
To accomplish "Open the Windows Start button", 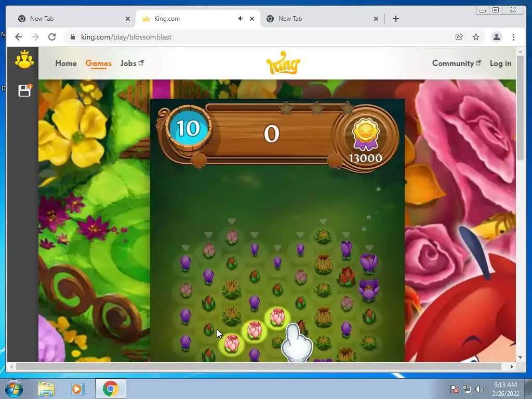I will coord(14,389).
